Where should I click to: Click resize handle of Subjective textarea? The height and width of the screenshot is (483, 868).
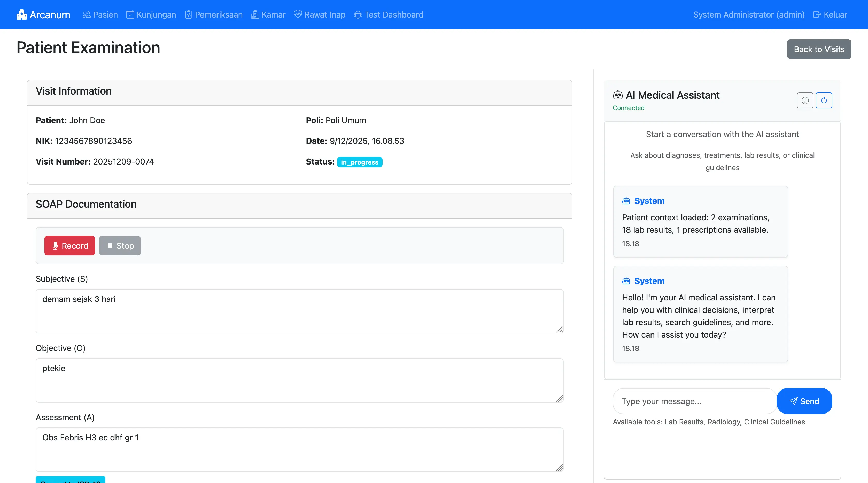pyautogui.click(x=559, y=329)
